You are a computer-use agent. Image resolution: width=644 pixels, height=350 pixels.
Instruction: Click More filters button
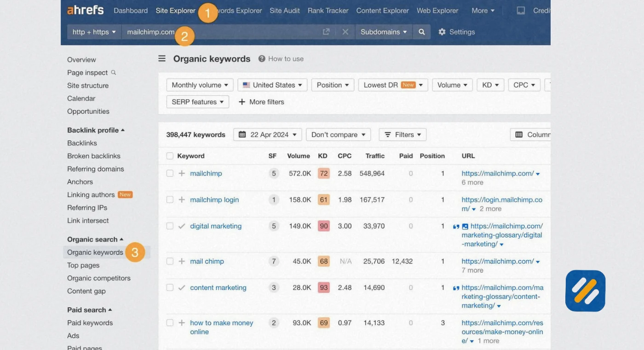(261, 102)
